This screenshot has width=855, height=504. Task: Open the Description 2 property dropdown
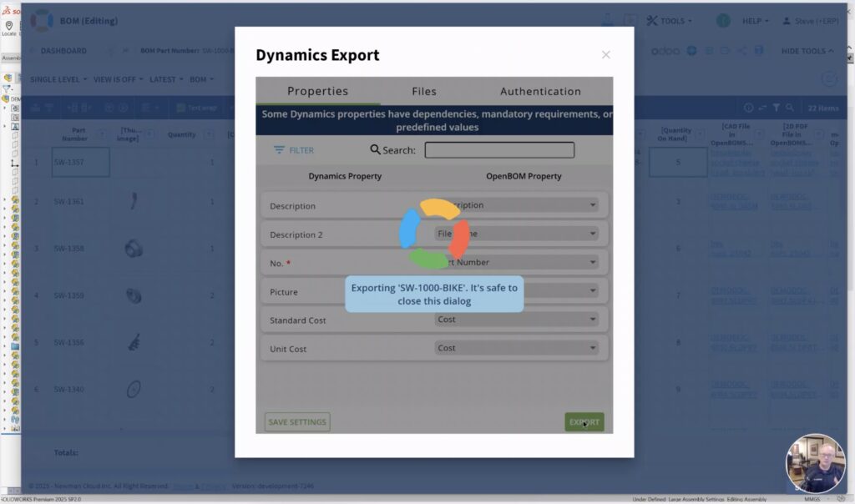click(x=516, y=233)
